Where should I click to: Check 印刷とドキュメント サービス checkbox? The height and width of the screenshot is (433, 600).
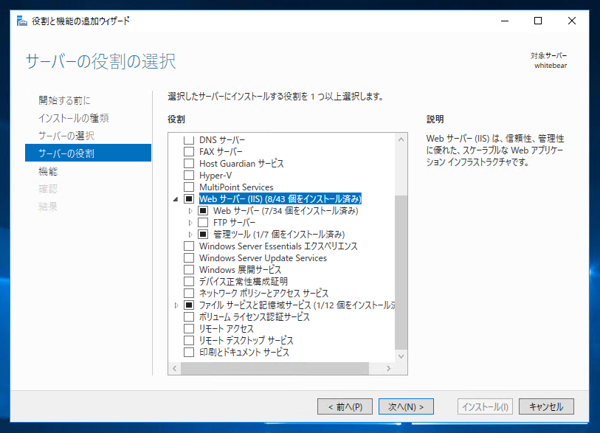189,352
